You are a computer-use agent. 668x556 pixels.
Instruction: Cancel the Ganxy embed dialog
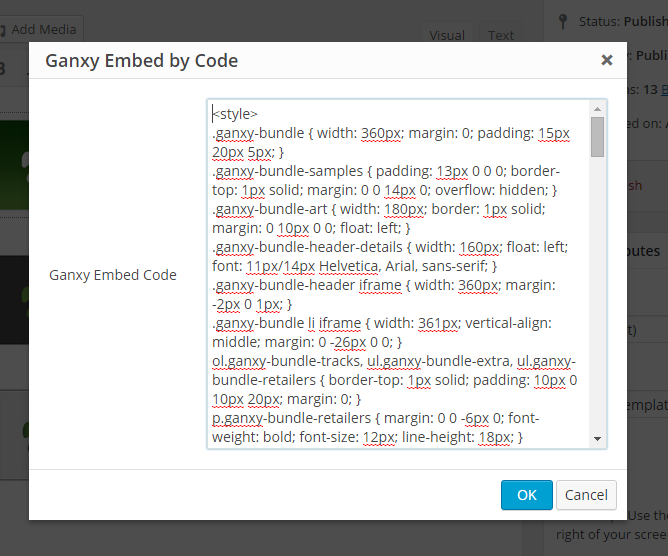586,495
